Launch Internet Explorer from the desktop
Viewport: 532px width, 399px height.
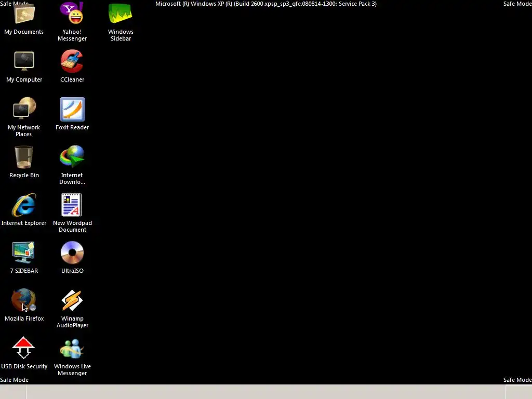[x=24, y=205]
